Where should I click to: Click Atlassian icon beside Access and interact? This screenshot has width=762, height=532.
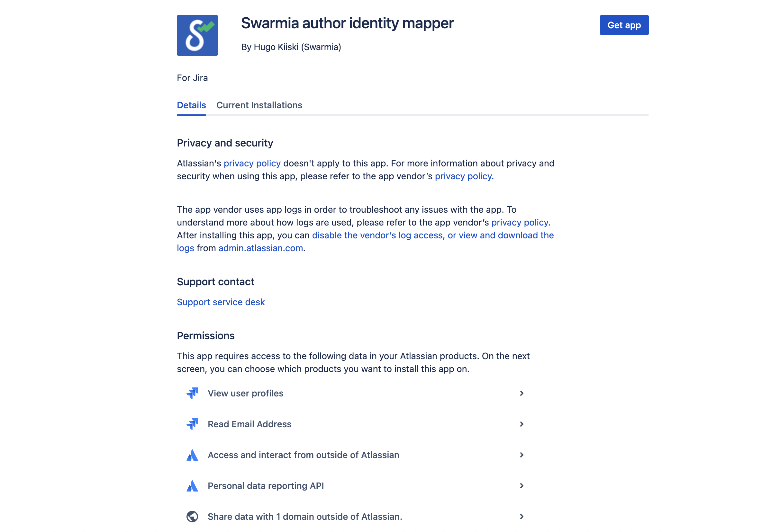pyautogui.click(x=192, y=455)
